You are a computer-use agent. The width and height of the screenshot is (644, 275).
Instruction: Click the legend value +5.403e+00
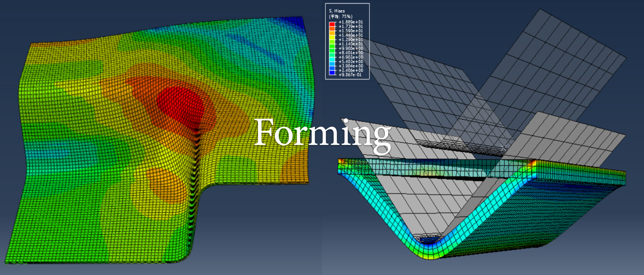(x=351, y=62)
